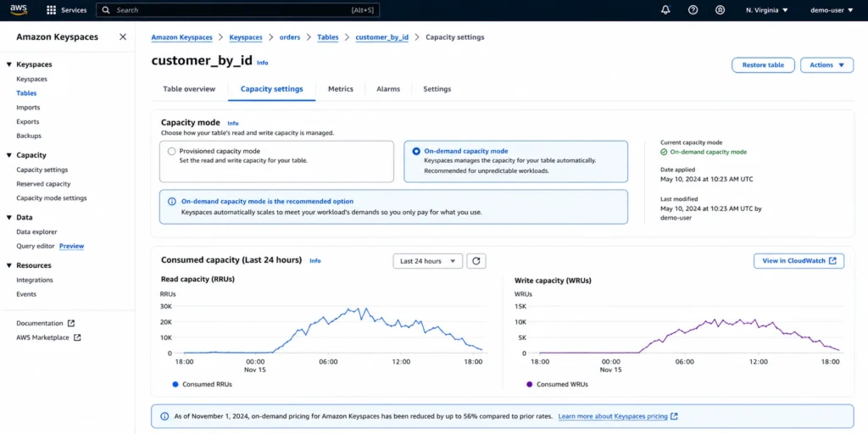This screenshot has height=434, width=868.
Task: Collapse the Data sidebar section
Action: coord(8,218)
